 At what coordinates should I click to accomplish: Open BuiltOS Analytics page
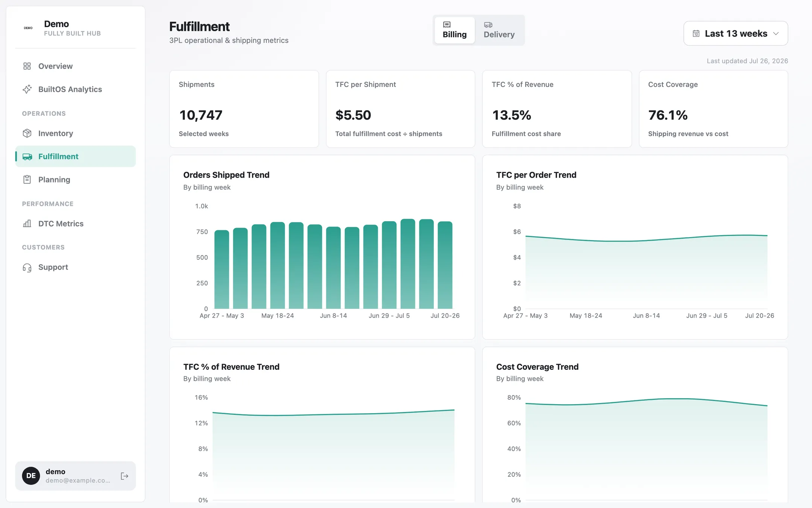point(75,89)
